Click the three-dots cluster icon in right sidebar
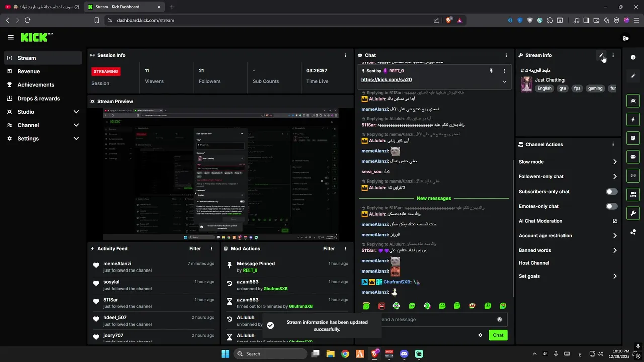The image size is (644, 362). [x=633, y=232]
